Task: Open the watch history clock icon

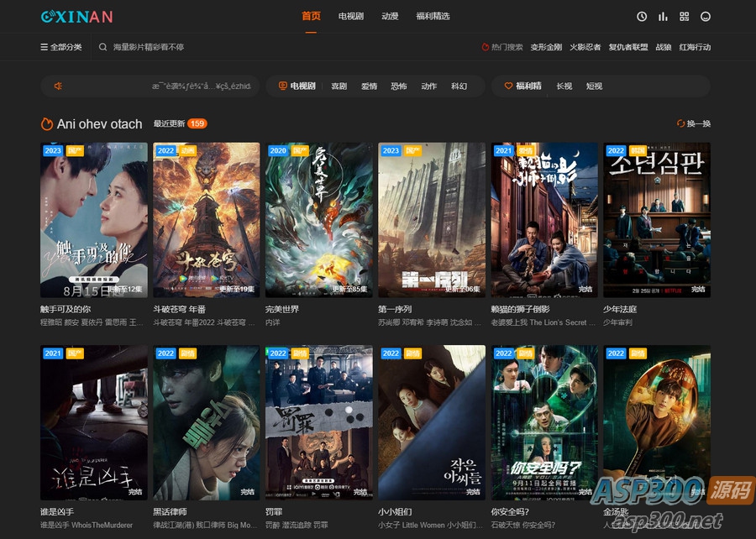Action: point(642,16)
